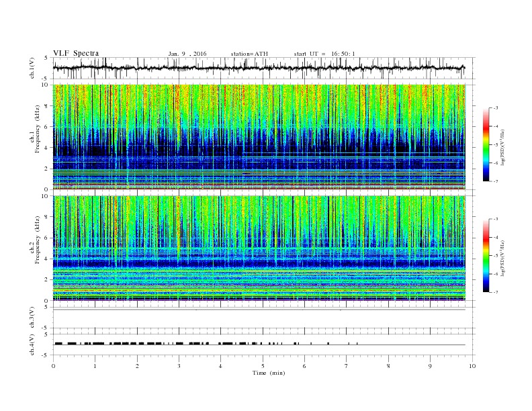
Task: Click time-axis tick label "8" at bottom
Action: pyautogui.click(x=388, y=366)
